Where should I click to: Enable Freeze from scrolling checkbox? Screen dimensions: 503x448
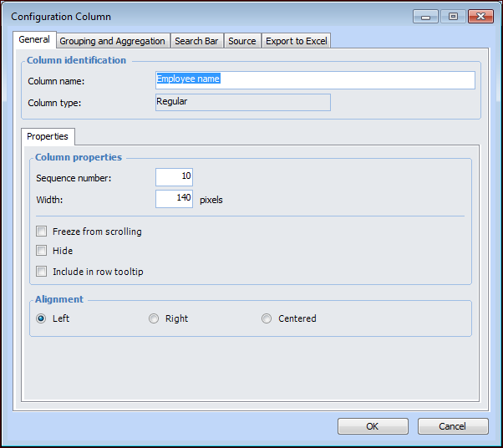point(42,232)
